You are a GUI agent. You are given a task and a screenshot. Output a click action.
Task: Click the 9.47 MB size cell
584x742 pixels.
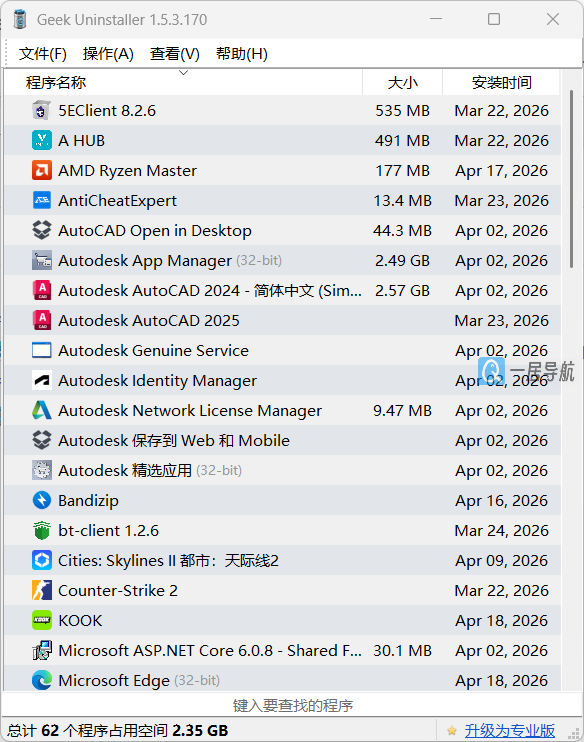[402, 411]
